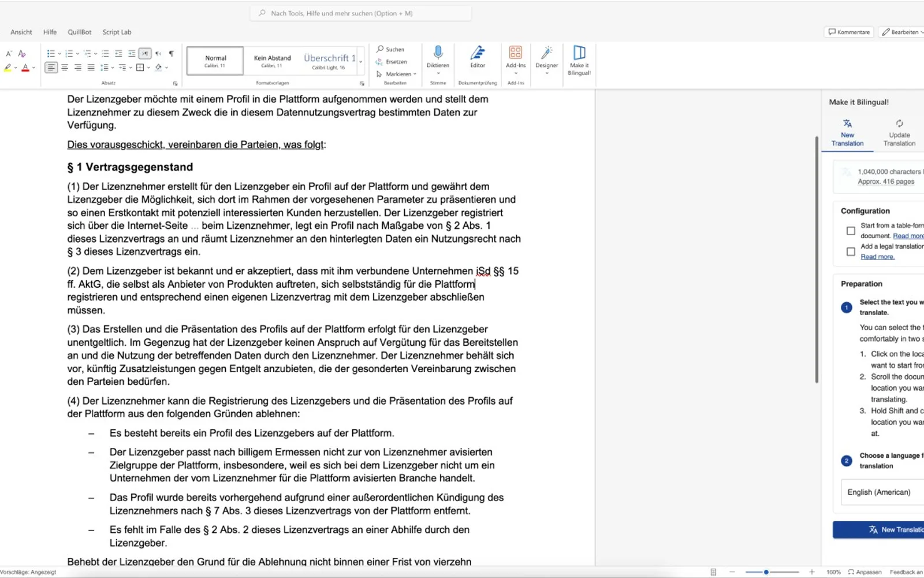Viewport: 924px width, 578px height.
Task: Click the zoom in plus button
Action: [x=812, y=572]
